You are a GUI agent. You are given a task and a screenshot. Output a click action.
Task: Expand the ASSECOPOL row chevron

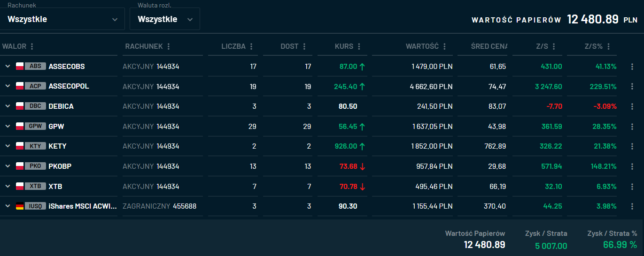tap(8, 86)
